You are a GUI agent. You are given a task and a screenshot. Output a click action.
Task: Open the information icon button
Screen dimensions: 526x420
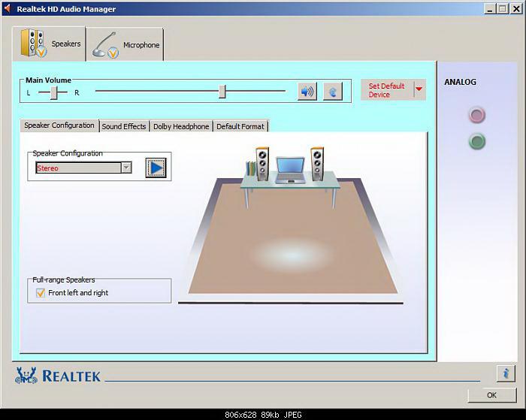point(506,373)
